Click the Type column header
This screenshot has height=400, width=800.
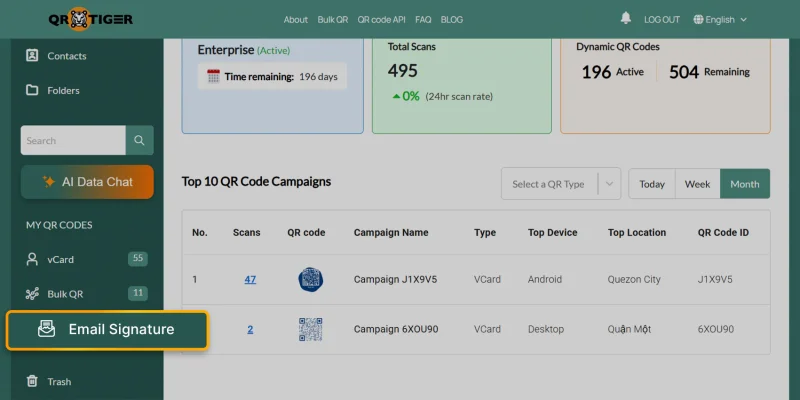485,233
